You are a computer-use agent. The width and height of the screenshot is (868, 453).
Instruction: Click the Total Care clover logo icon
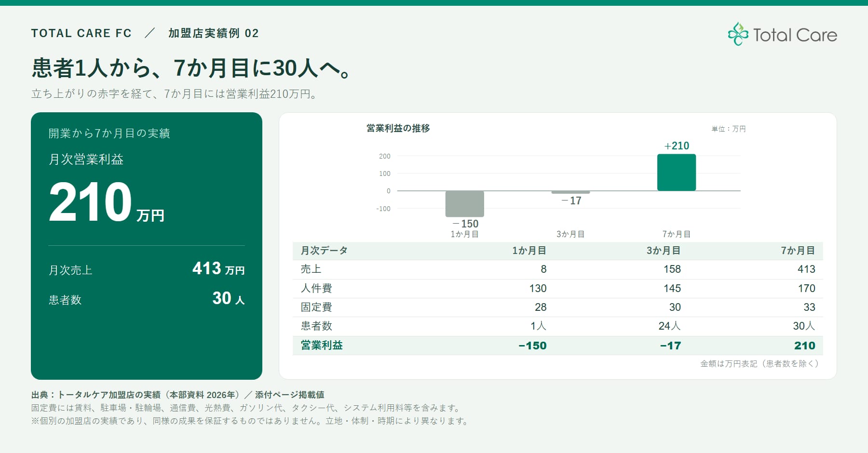coord(738,34)
